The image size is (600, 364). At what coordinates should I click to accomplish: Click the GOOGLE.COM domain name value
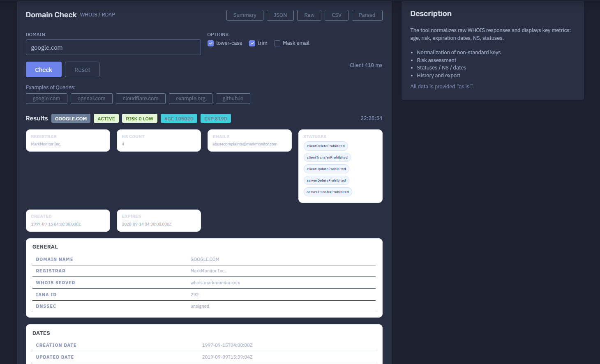(x=205, y=259)
